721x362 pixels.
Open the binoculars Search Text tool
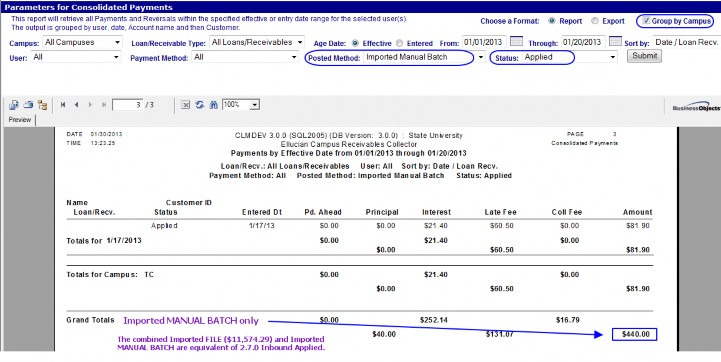pos(213,105)
